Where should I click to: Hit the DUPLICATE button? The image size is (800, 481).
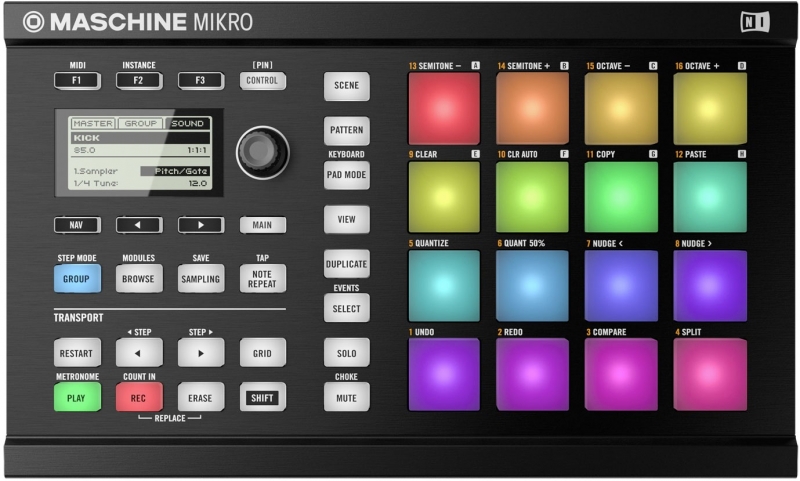[x=346, y=264]
